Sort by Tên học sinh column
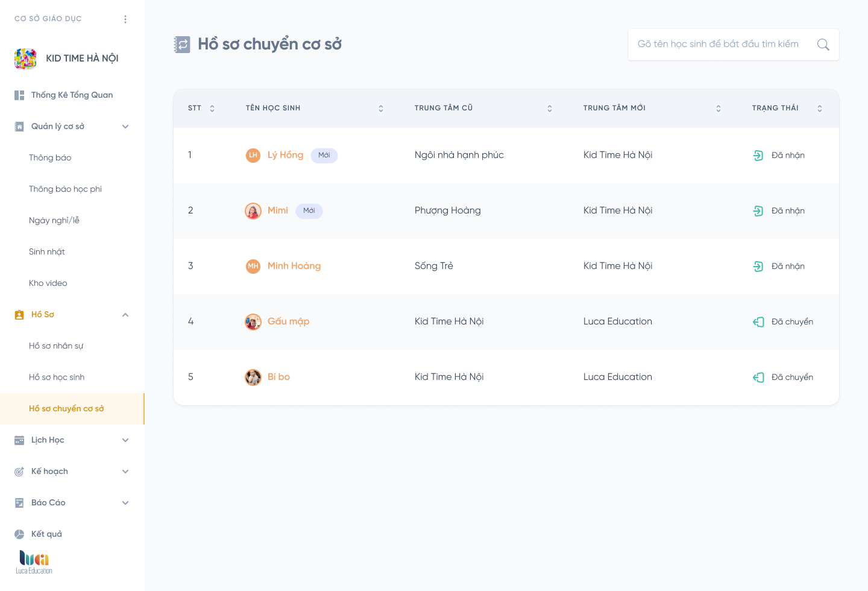The height and width of the screenshot is (591, 868). tap(381, 109)
